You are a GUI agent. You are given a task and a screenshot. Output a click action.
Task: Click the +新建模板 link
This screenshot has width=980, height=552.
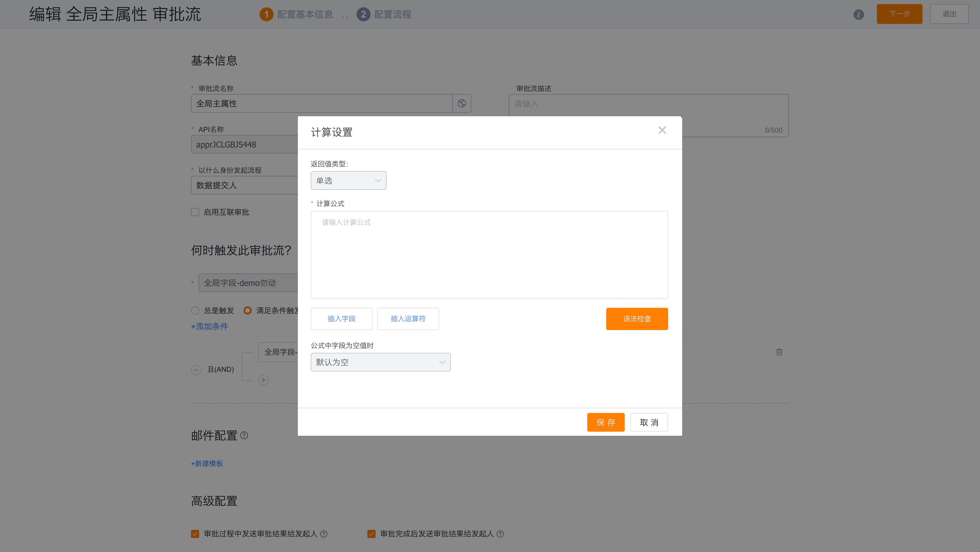click(207, 464)
